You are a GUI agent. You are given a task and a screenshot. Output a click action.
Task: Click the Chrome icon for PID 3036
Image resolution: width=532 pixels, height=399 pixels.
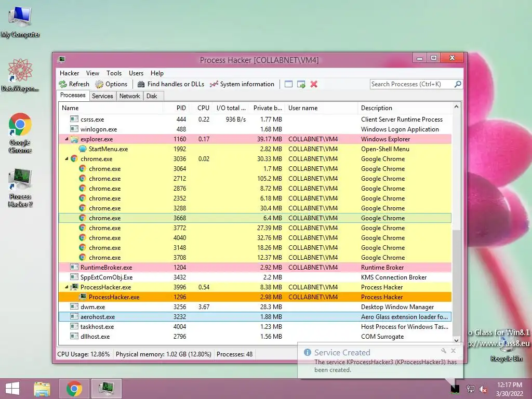tap(74, 159)
